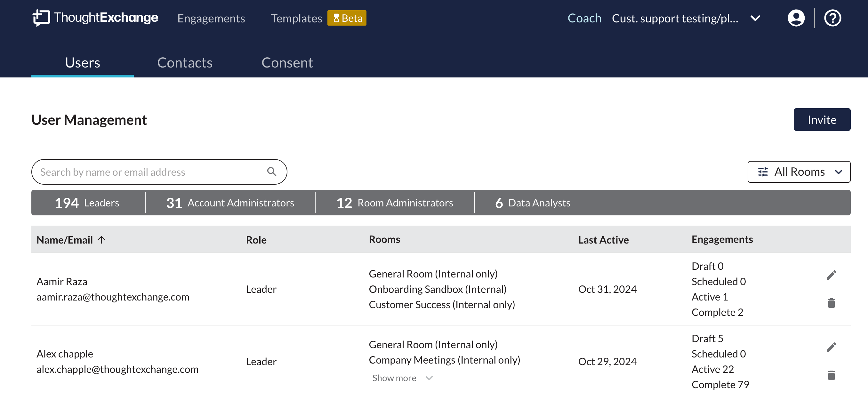The width and height of the screenshot is (868, 393).
Task: Expand the Cust. support testing account dropdown
Action: point(686,18)
